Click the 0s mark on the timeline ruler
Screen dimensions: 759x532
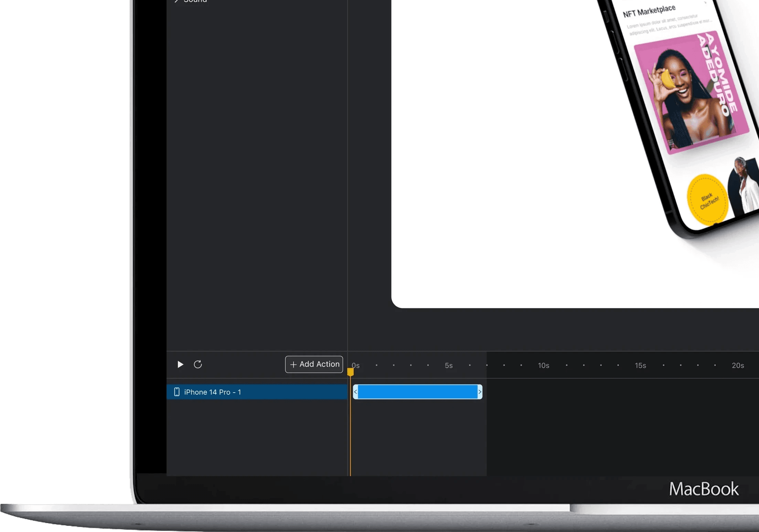coord(355,365)
